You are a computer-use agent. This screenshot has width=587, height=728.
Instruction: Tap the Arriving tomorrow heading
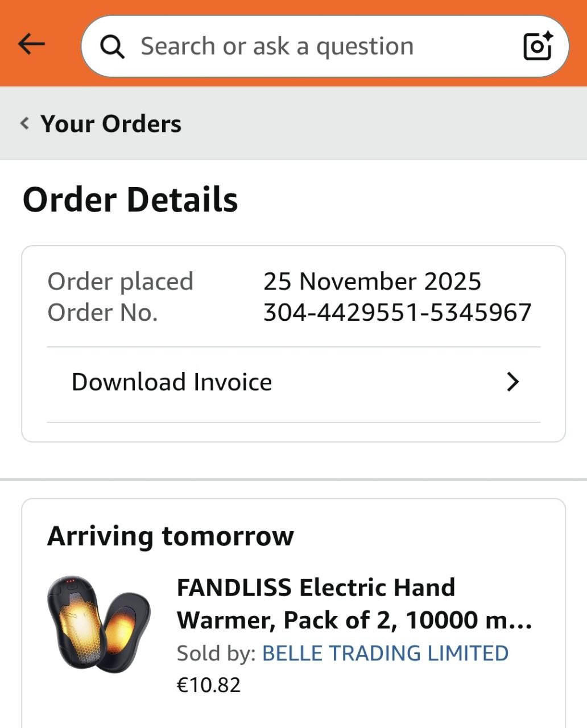click(x=170, y=536)
